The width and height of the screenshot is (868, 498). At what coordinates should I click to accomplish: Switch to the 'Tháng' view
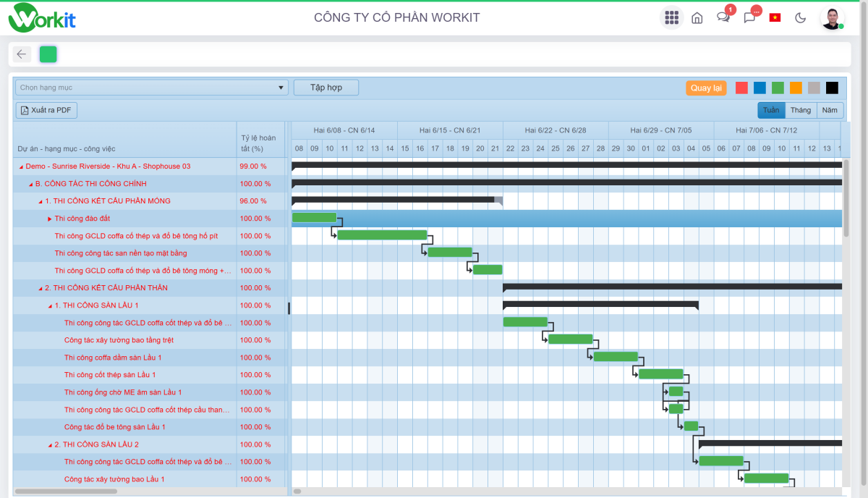800,110
